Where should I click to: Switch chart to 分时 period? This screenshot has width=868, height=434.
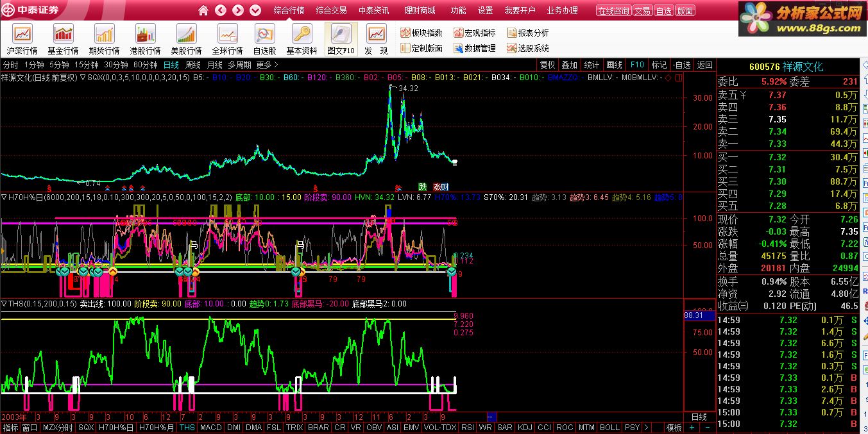pos(11,65)
